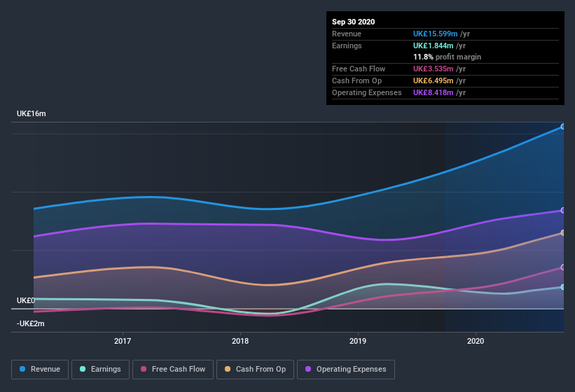The height and width of the screenshot is (392, 575).
Task: Click the UK£0 y-axis label
Action: (26, 300)
